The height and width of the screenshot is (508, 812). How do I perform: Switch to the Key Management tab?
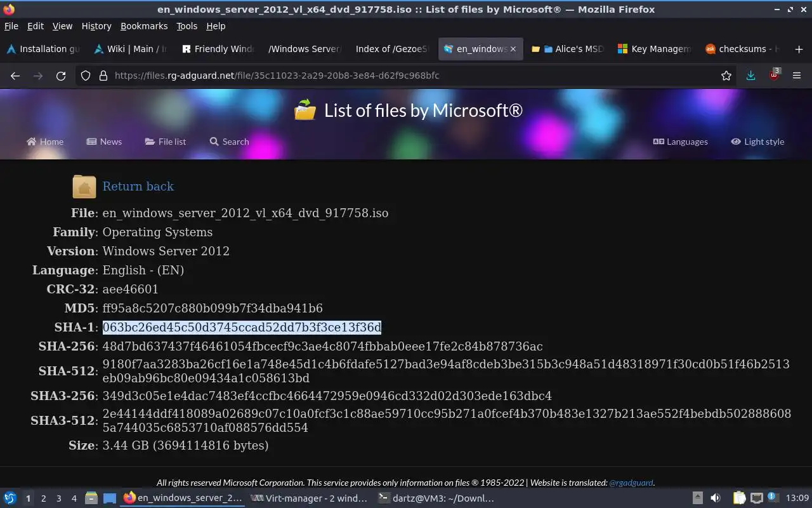655,49
